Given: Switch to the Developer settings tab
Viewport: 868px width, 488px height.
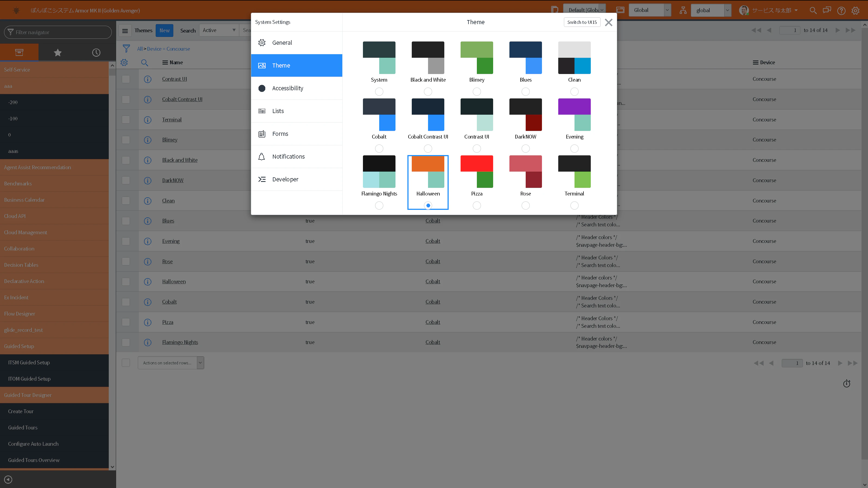Looking at the screenshot, I should pyautogui.click(x=296, y=179).
